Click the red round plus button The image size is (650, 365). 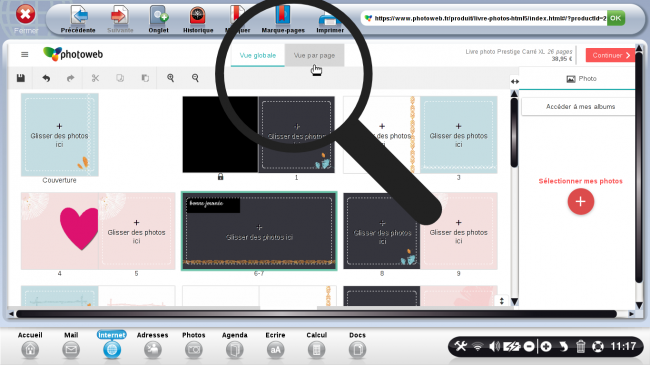click(580, 202)
